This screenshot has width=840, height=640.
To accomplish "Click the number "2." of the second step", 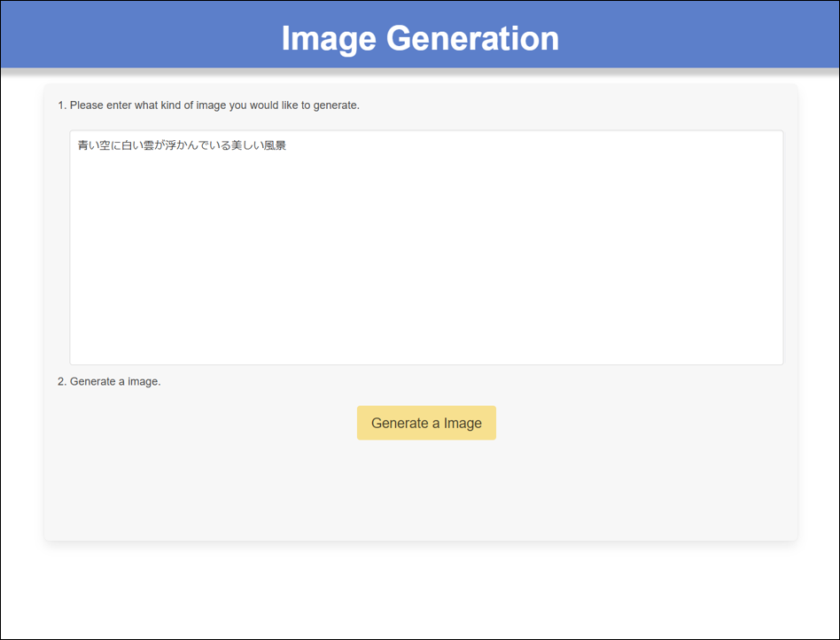I will tap(62, 381).
